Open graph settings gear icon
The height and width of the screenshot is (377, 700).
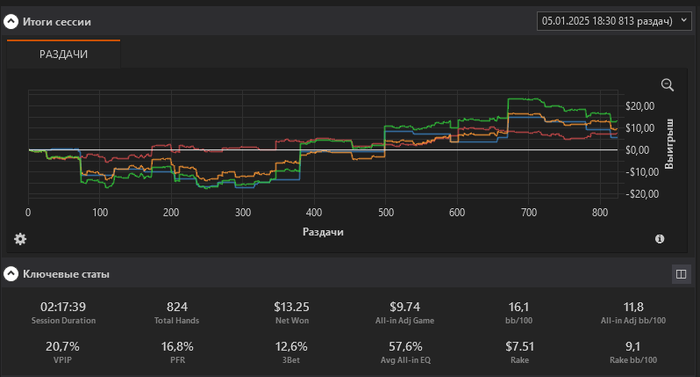[x=20, y=239]
